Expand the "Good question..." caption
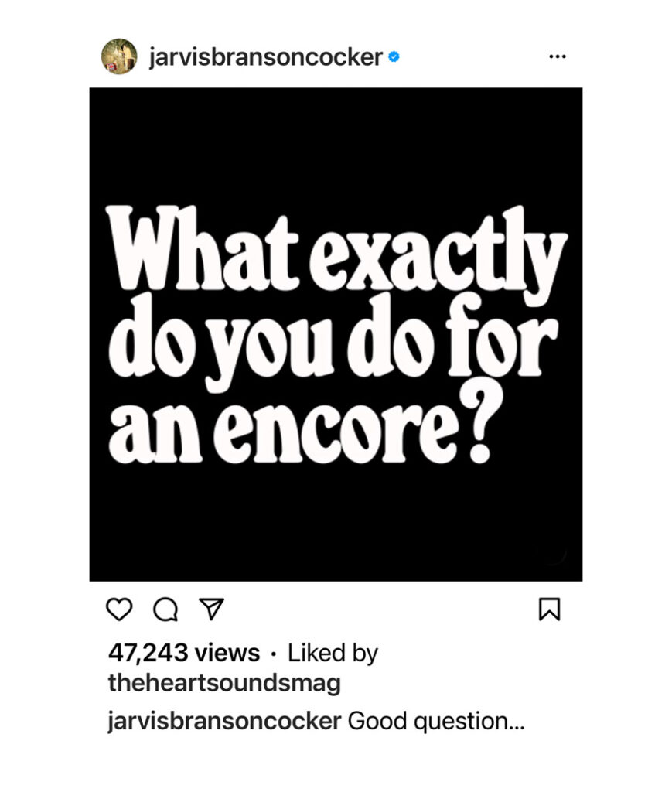The width and height of the screenshot is (672, 792). coord(437,721)
